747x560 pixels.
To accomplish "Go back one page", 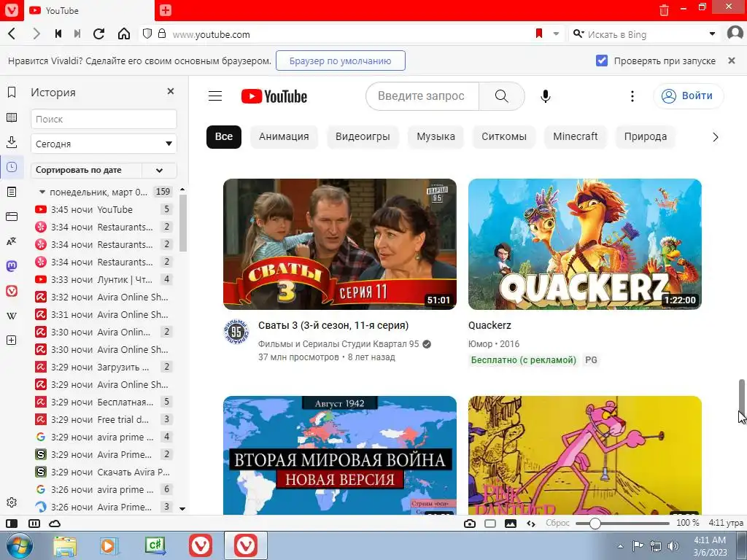I will [12, 34].
